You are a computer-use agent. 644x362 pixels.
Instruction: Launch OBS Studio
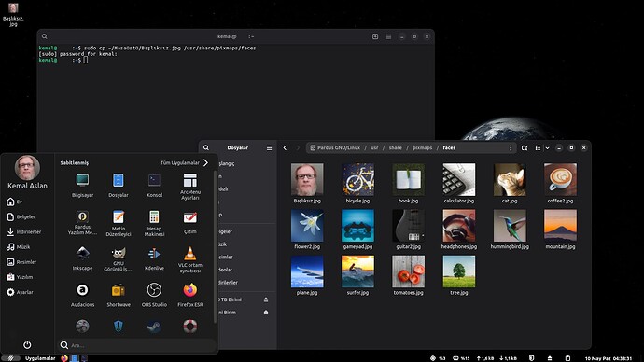point(154,295)
